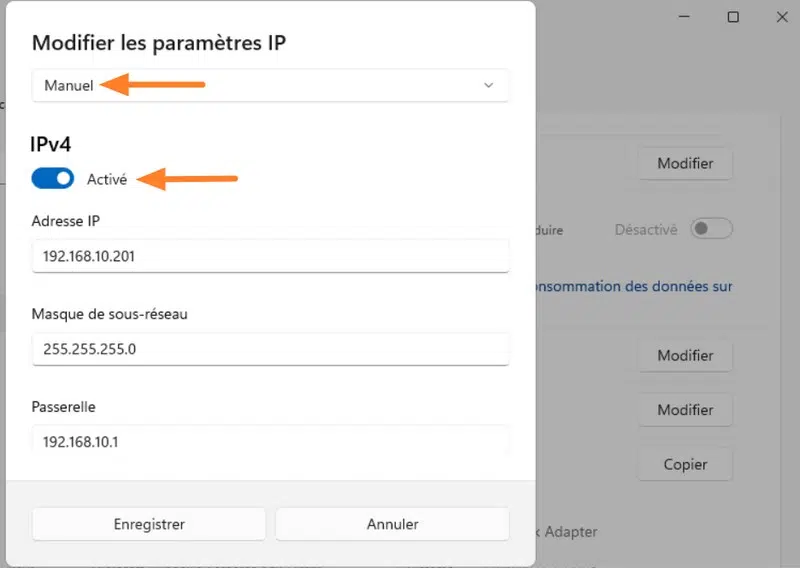The image size is (800, 568).
Task: Enable the Désactivé toggle in background
Action: point(711,229)
